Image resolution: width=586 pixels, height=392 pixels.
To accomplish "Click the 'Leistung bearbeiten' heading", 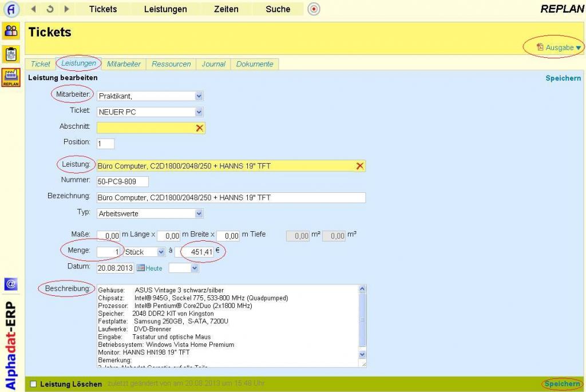I will pyautogui.click(x=63, y=78).
